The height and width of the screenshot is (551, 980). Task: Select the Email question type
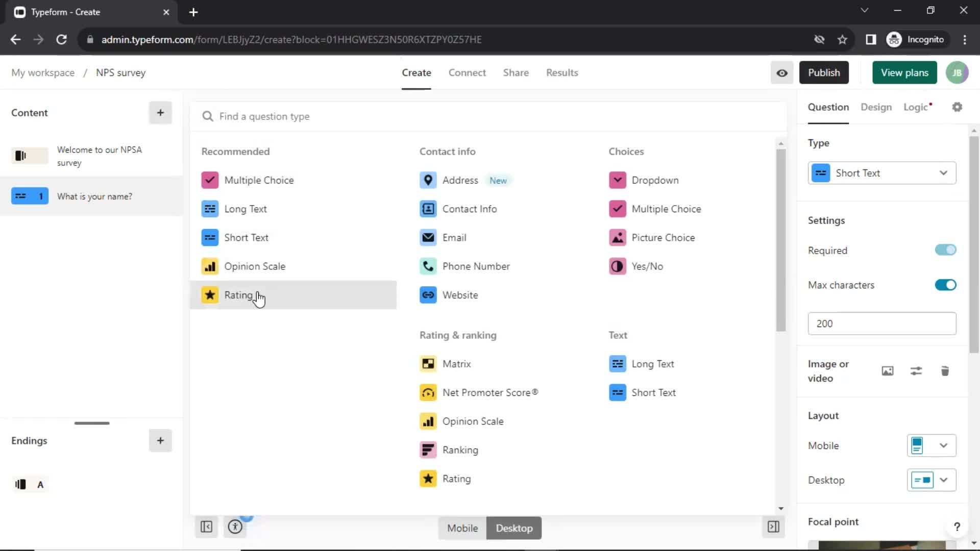coord(443,237)
